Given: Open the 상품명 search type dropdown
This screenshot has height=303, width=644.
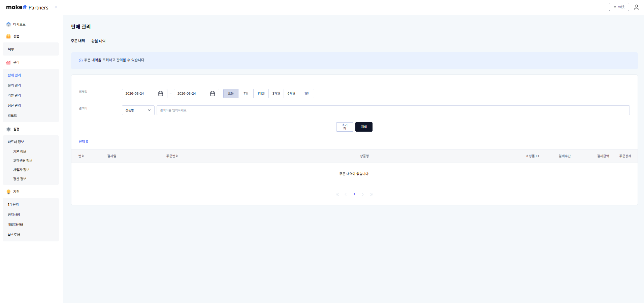Looking at the screenshot, I should [138, 110].
